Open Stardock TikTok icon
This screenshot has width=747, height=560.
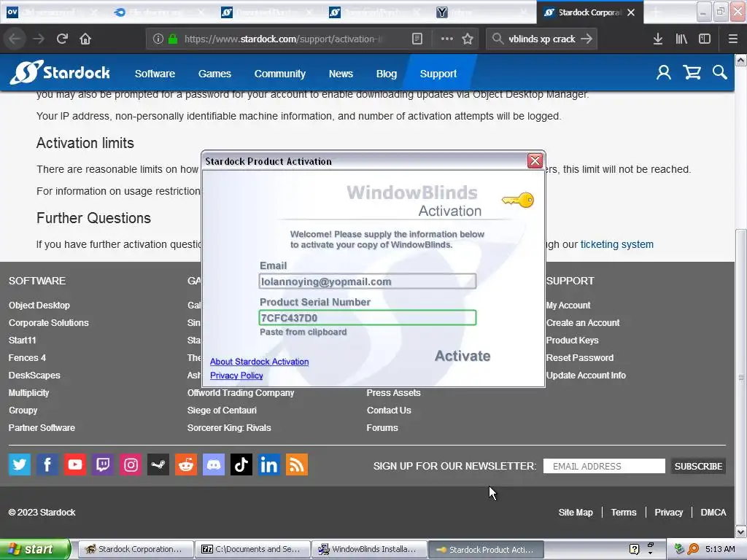[x=241, y=464]
